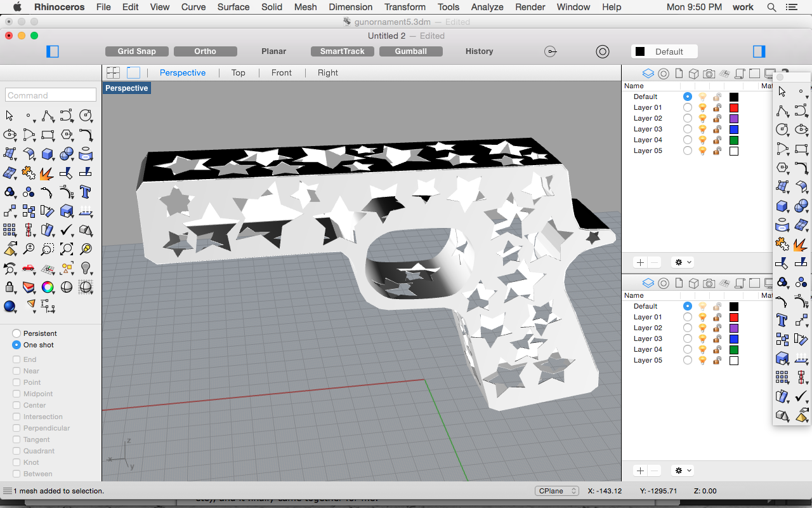The image size is (812, 508).
Task: Click the Join puzzle-piece icon in left sidebar
Action: click(x=29, y=173)
